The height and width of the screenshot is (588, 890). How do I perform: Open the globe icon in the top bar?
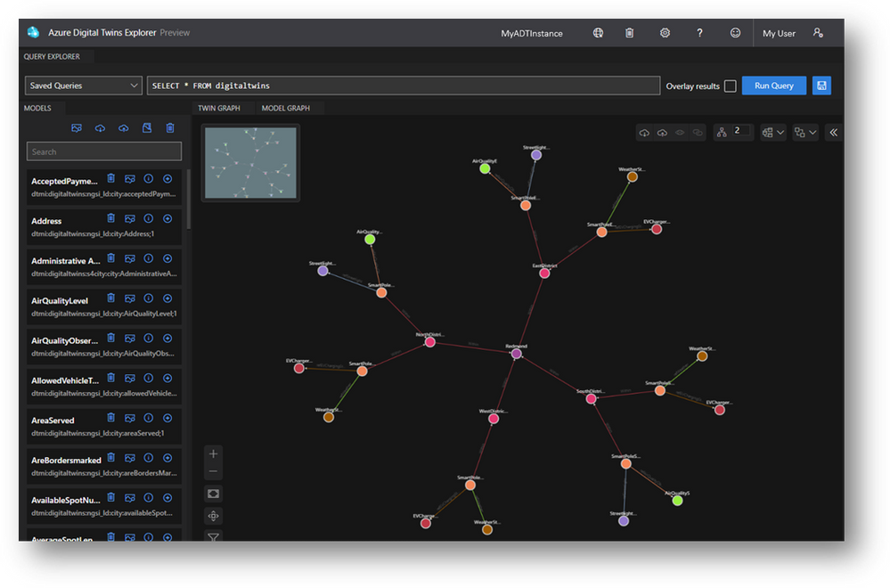pos(599,33)
